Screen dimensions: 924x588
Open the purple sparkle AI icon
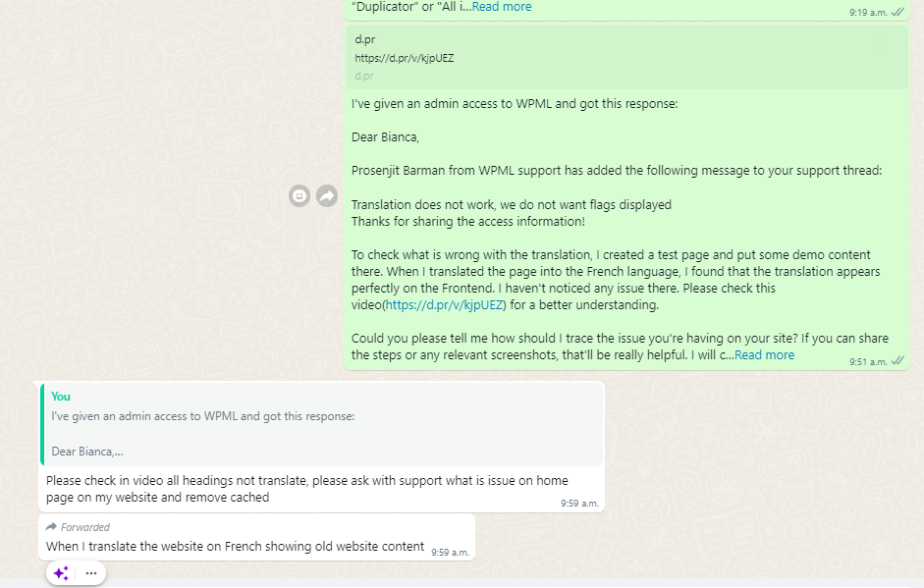pos(61,572)
